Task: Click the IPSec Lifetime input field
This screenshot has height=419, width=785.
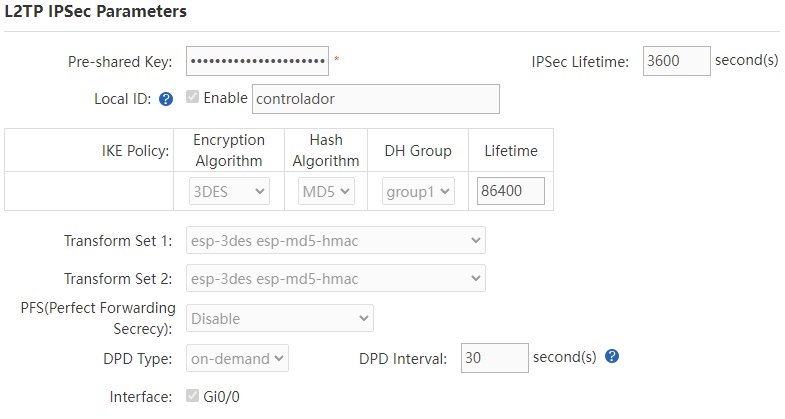Action: pos(676,61)
